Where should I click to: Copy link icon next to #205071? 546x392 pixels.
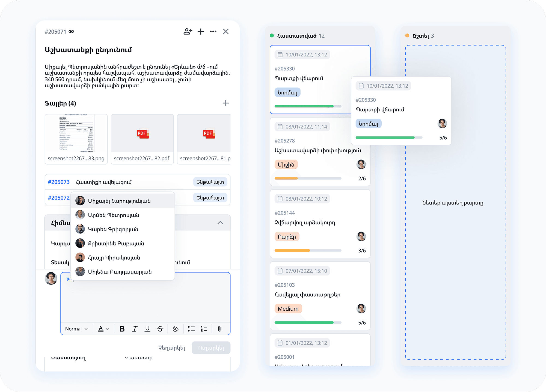point(72,32)
